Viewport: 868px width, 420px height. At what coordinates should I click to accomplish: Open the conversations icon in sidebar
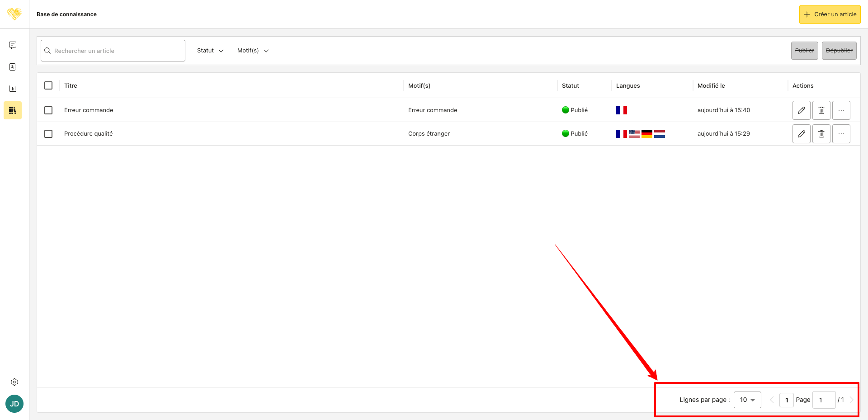[13, 45]
